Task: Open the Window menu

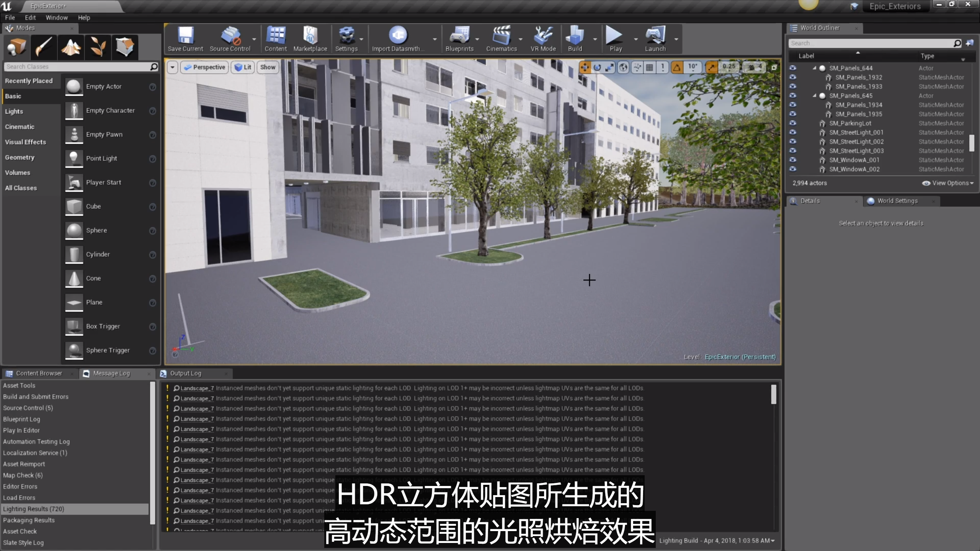Action: point(57,18)
